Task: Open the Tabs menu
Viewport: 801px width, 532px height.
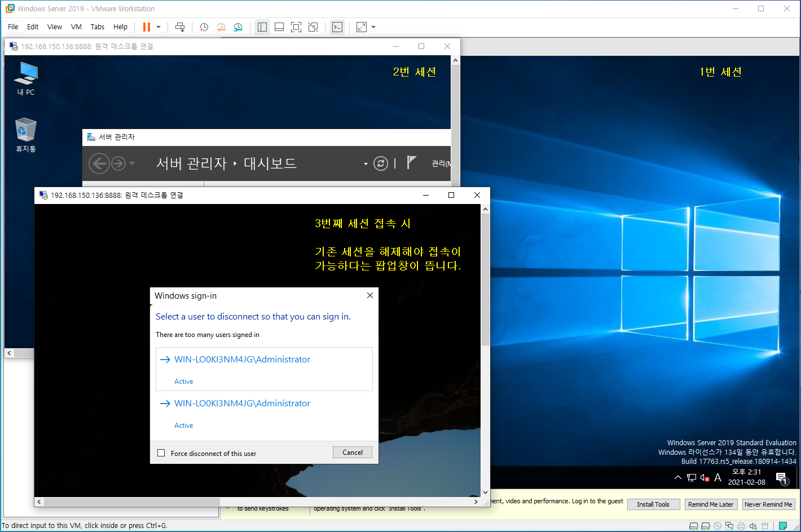Action: coord(98,26)
